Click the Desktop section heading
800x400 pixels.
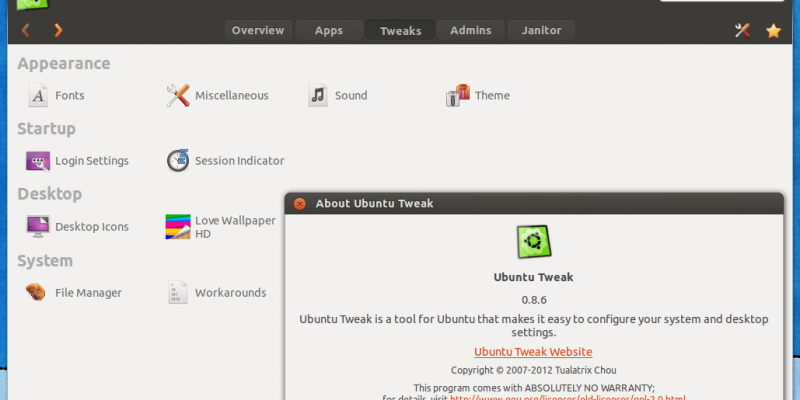tap(49, 194)
